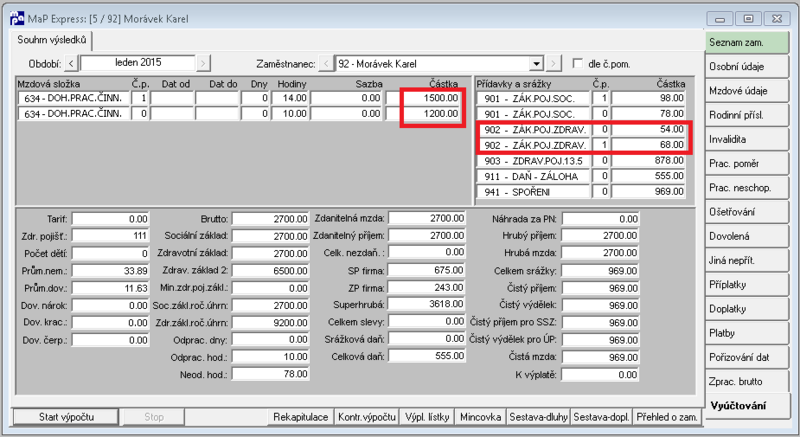800x437 pixels.
Task: Open Invalidita side panel
Action: pyautogui.click(x=746, y=139)
